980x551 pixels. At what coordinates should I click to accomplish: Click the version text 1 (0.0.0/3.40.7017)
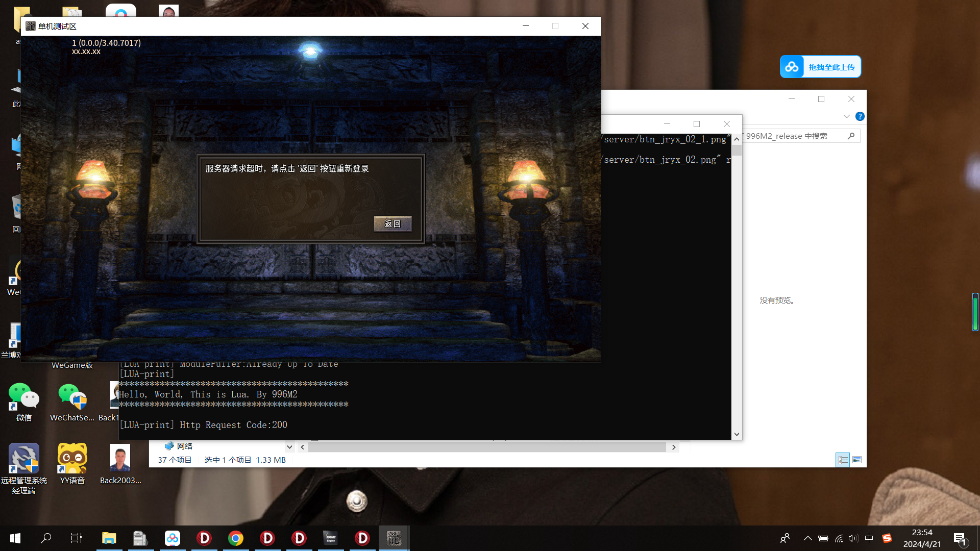(106, 43)
